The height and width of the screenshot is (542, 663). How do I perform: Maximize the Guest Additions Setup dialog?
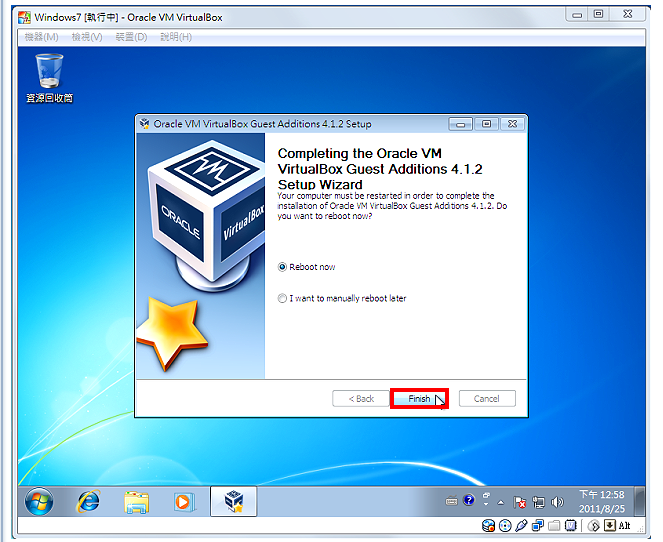486,124
